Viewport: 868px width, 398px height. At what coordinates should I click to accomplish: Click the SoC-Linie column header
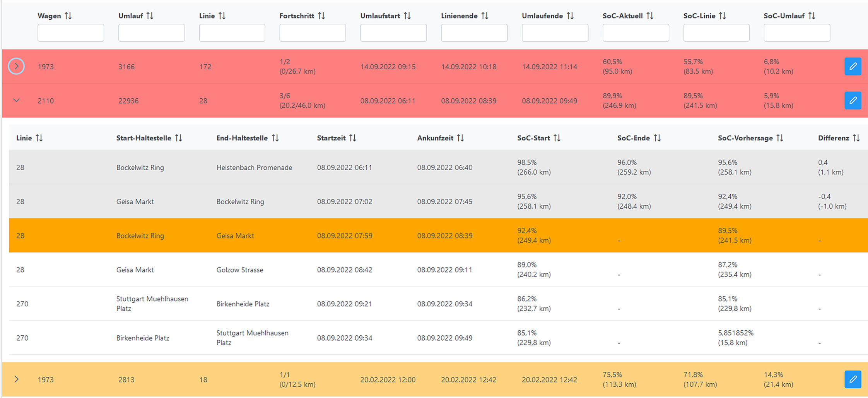click(x=699, y=16)
